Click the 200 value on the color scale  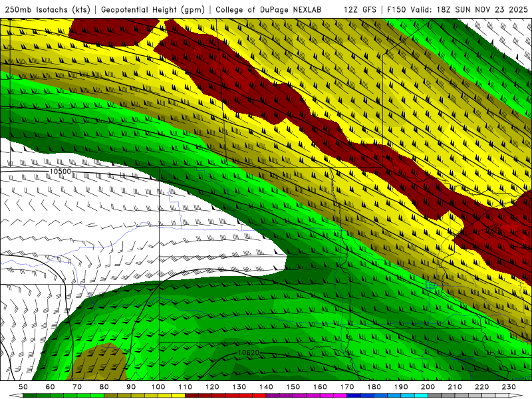click(428, 387)
